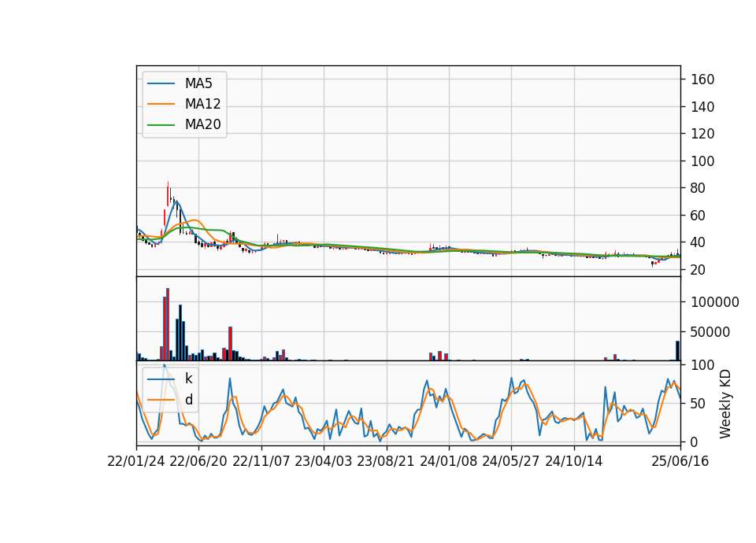Click the 23/08/21 date tick label
Image resolution: width=756 pixels, height=543 pixels.
tap(386, 461)
